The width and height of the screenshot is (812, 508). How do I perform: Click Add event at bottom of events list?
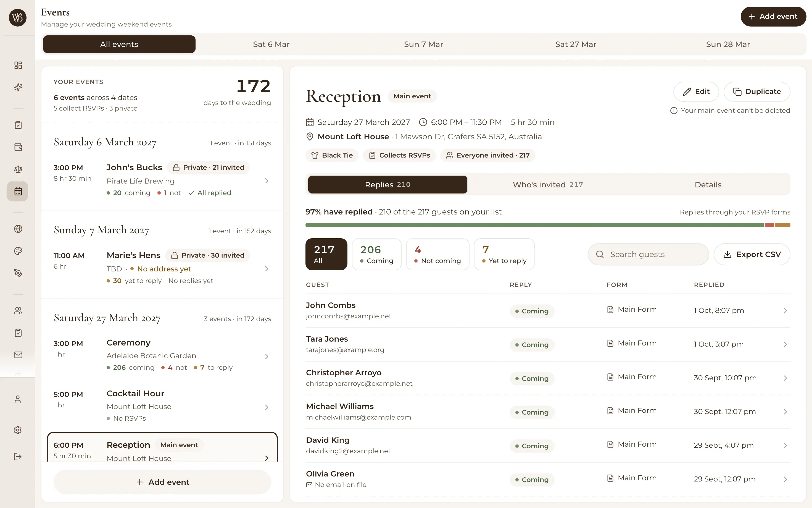162,482
